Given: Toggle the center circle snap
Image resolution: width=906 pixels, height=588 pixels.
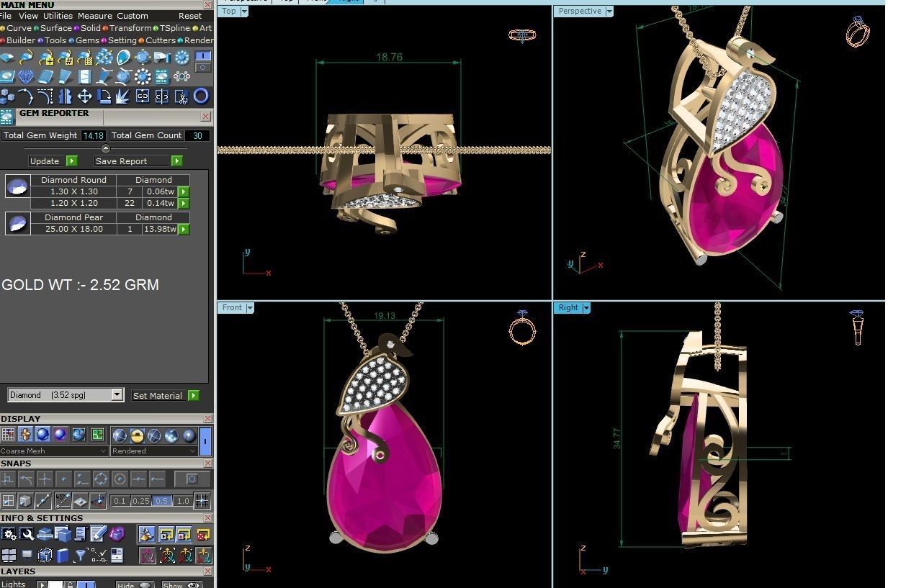Looking at the screenshot, I should tap(120, 479).
